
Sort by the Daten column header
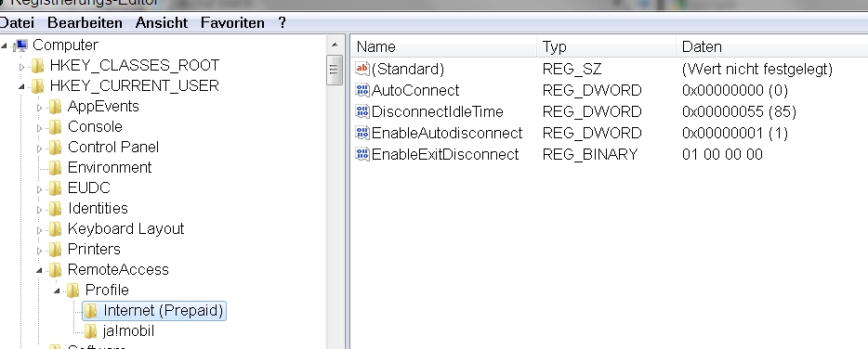pyautogui.click(x=771, y=46)
